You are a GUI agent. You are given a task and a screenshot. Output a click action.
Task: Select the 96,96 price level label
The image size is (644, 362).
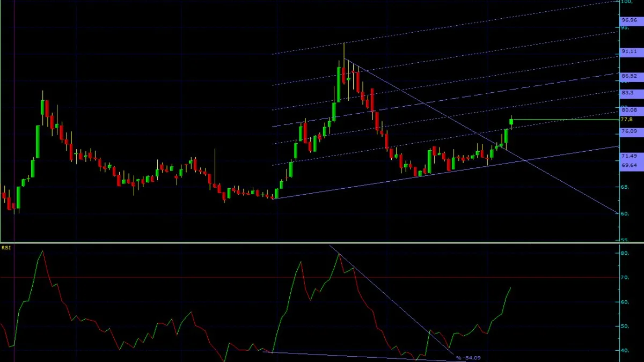click(x=629, y=20)
